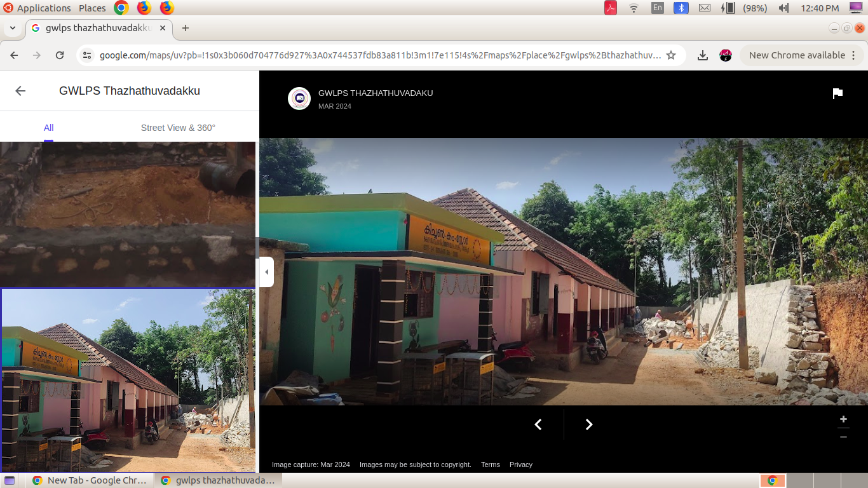Open Chrome downloads icon
Viewport: 868px width, 488px height.
pyautogui.click(x=702, y=55)
